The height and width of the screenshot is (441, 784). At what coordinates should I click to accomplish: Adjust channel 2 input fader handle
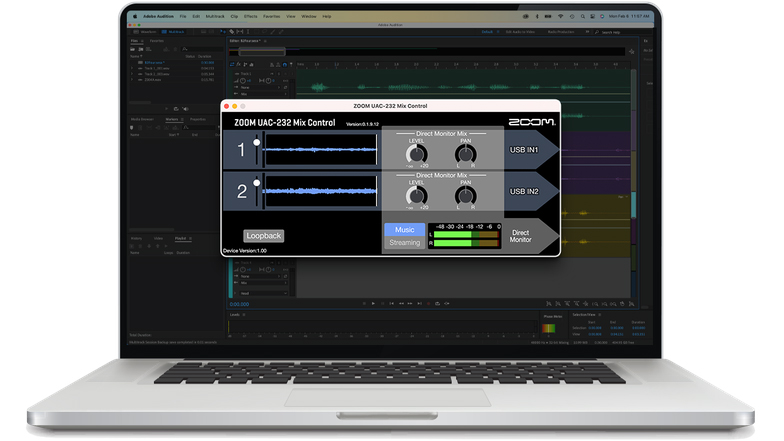coord(256,183)
